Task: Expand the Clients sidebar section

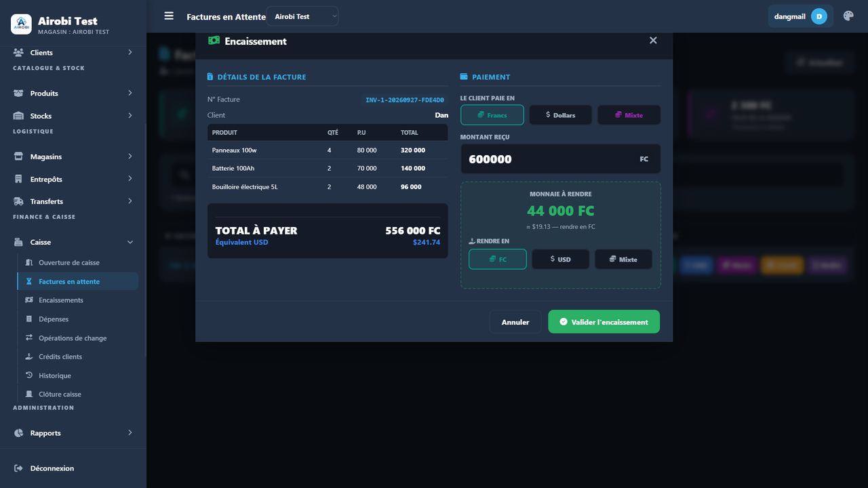Action: (73, 53)
